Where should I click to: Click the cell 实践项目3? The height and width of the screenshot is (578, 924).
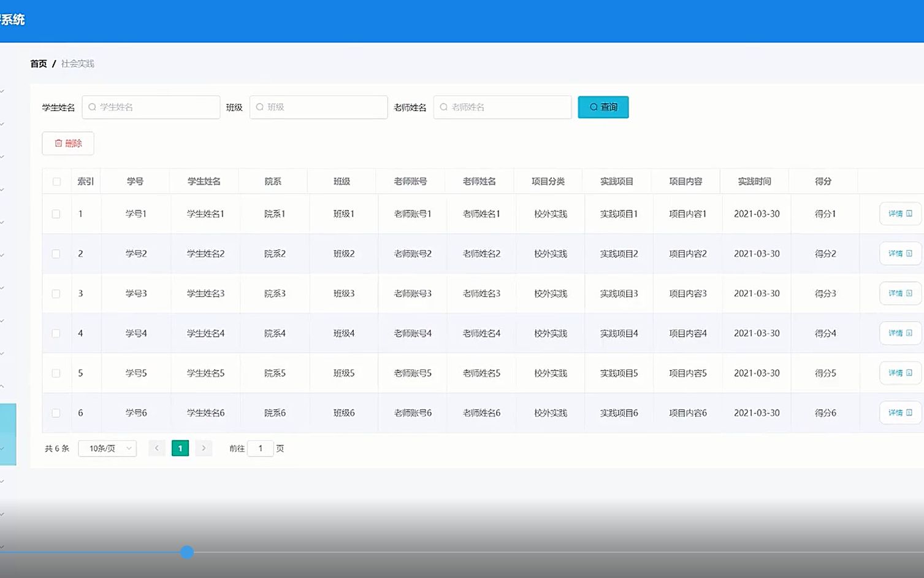pos(619,294)
